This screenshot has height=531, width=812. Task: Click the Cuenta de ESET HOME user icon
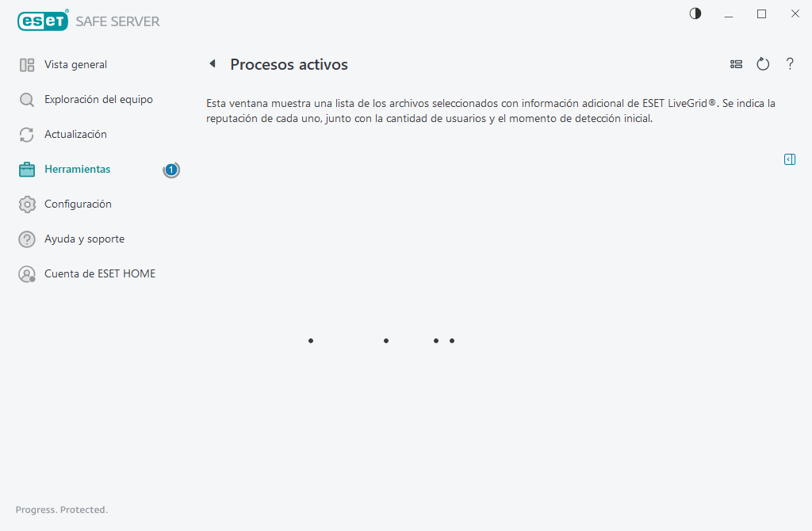(x=27, y=274)
